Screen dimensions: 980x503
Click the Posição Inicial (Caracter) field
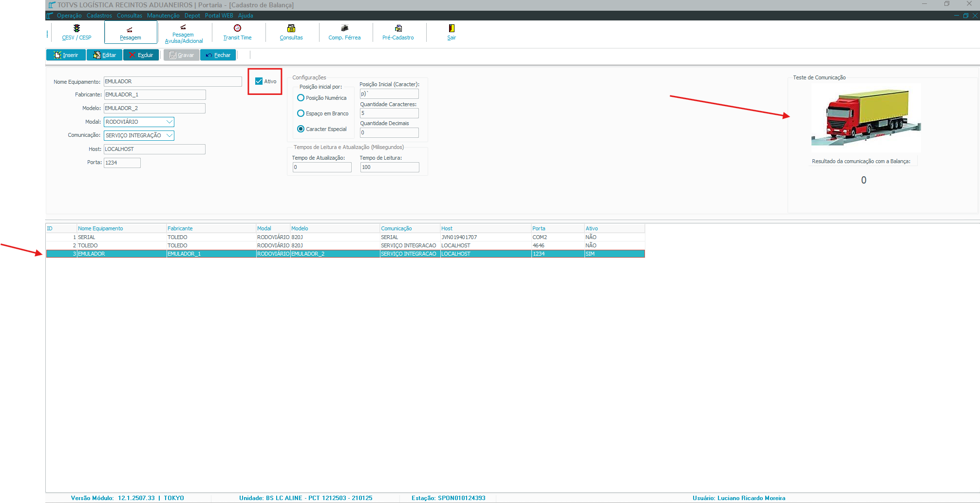389,93
